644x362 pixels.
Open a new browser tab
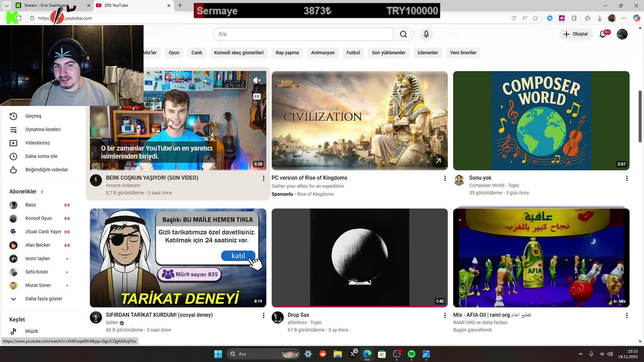(180, 6)
